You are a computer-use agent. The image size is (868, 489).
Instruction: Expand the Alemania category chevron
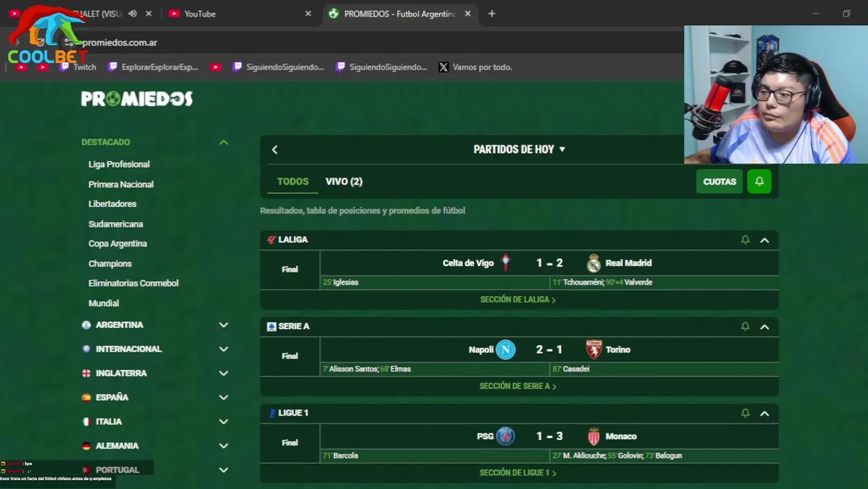coord(223,446)
